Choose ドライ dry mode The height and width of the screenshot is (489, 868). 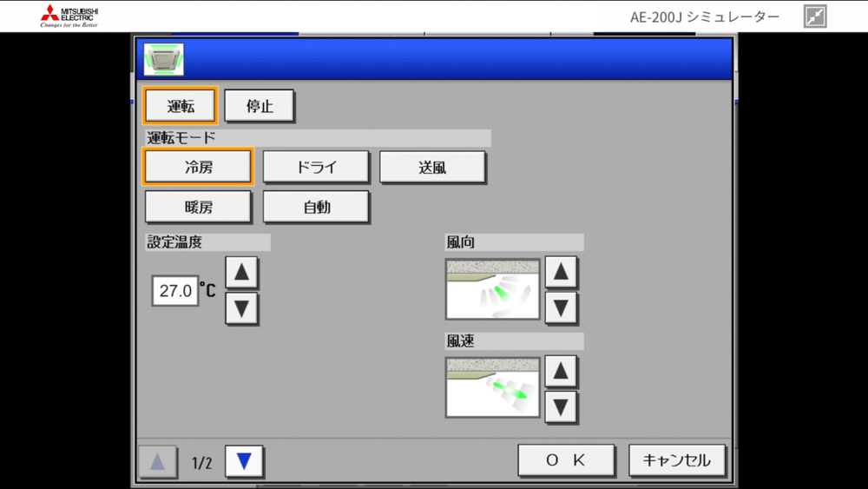pos(316,167)
